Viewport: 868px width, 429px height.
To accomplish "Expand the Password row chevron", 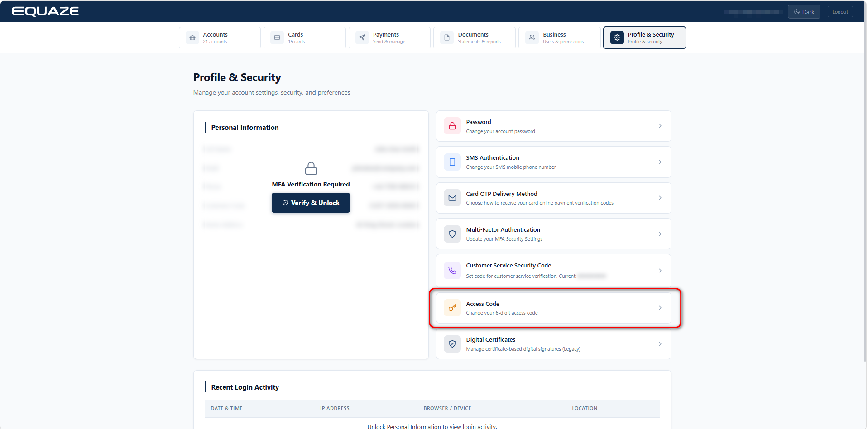I will coord(660,126).
